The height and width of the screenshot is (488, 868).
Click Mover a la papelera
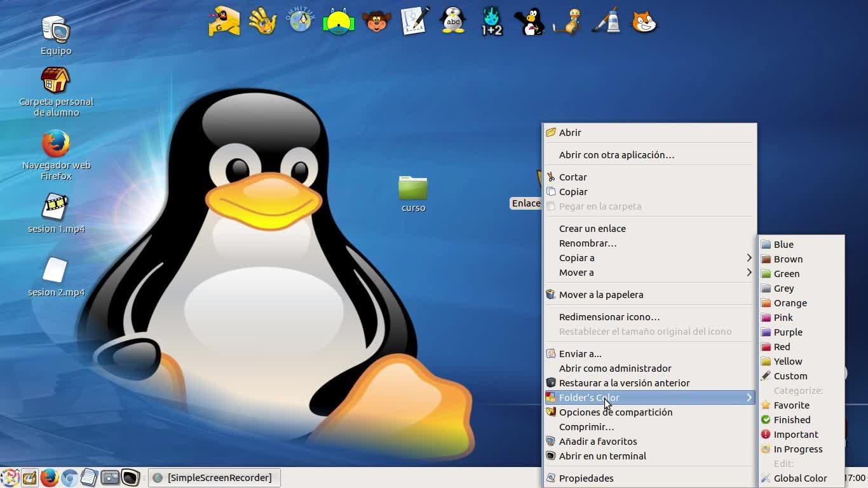pos(649,295)
